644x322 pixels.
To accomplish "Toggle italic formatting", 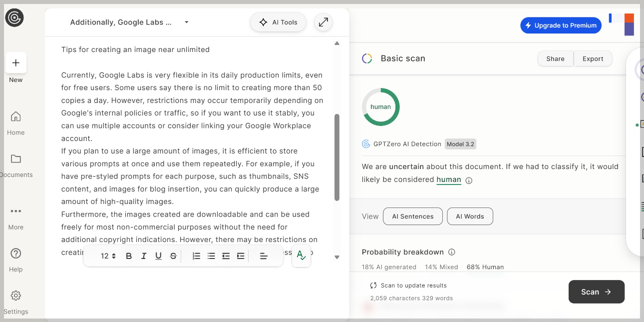I will pos(144,256).
